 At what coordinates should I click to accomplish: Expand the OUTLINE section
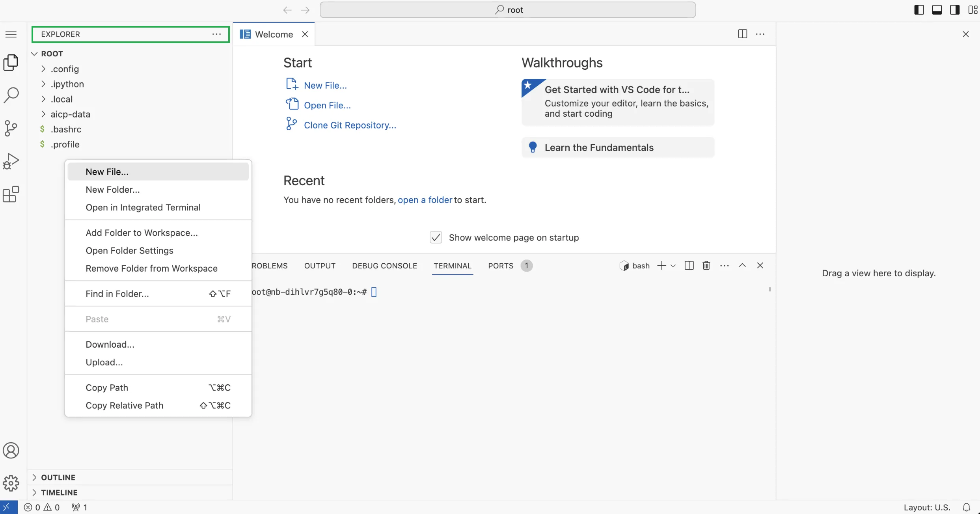tap(130, 477)
